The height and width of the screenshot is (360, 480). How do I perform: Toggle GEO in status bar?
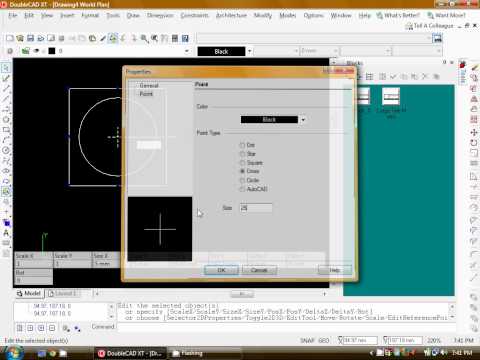[324, 340]
